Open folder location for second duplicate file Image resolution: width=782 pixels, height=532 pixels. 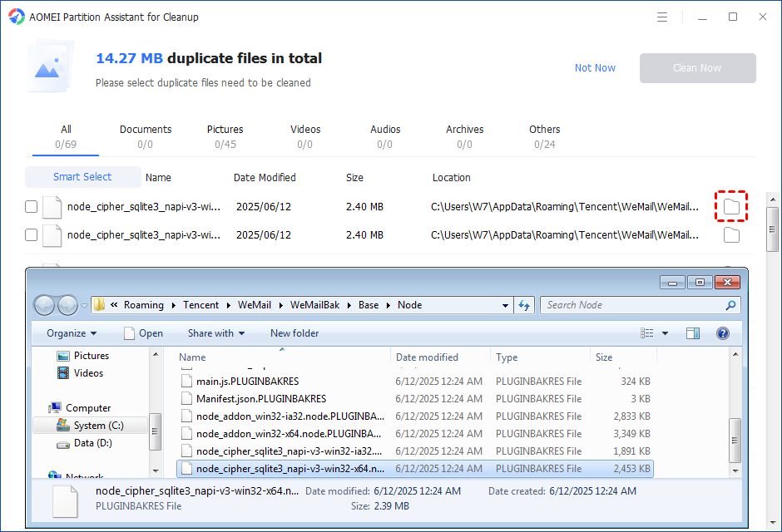731,235
